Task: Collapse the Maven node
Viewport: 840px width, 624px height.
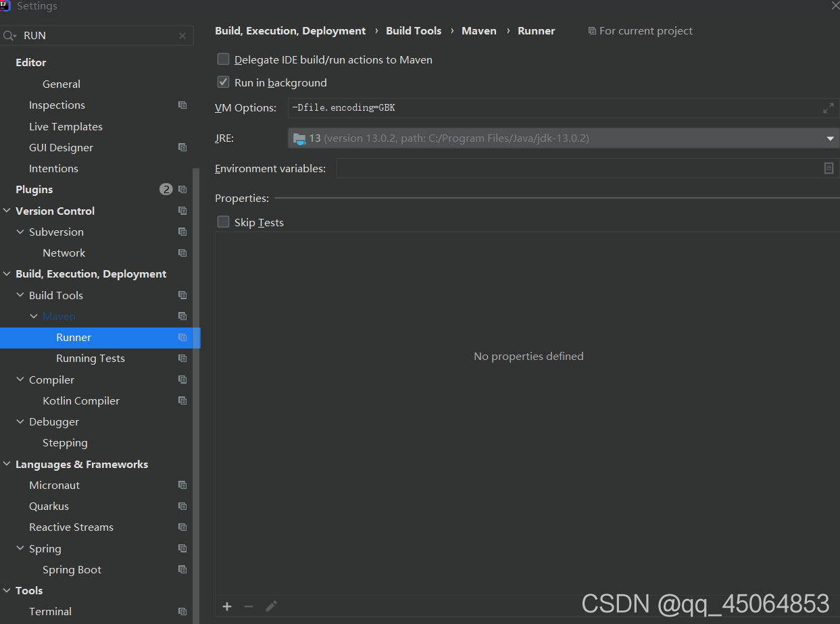Action: pos(34,316)
